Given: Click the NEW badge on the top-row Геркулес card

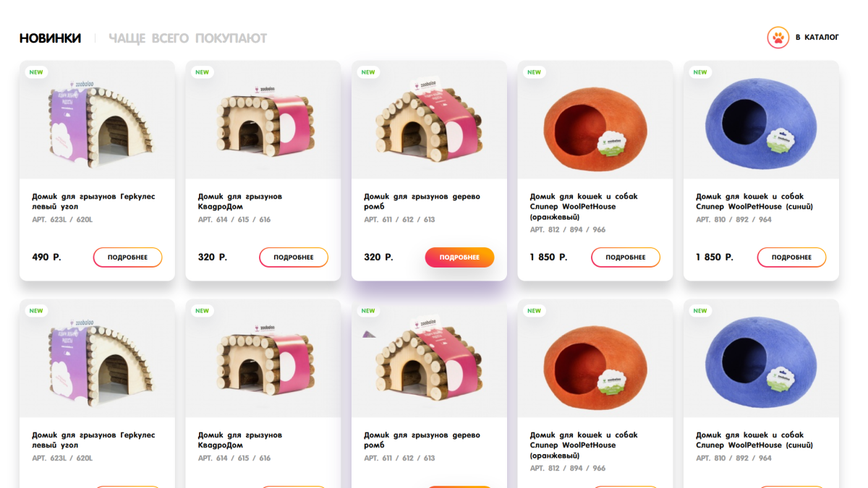Looking at the screenshot, I should pyautogui.click(x=36, y=72).
